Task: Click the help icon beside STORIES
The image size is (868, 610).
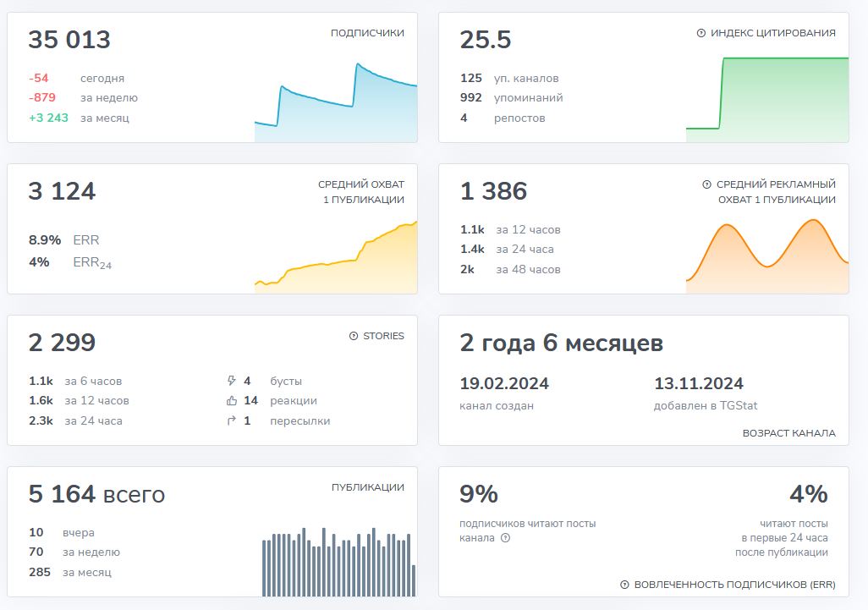Action: pyautogui.click(x=354, y=336)
